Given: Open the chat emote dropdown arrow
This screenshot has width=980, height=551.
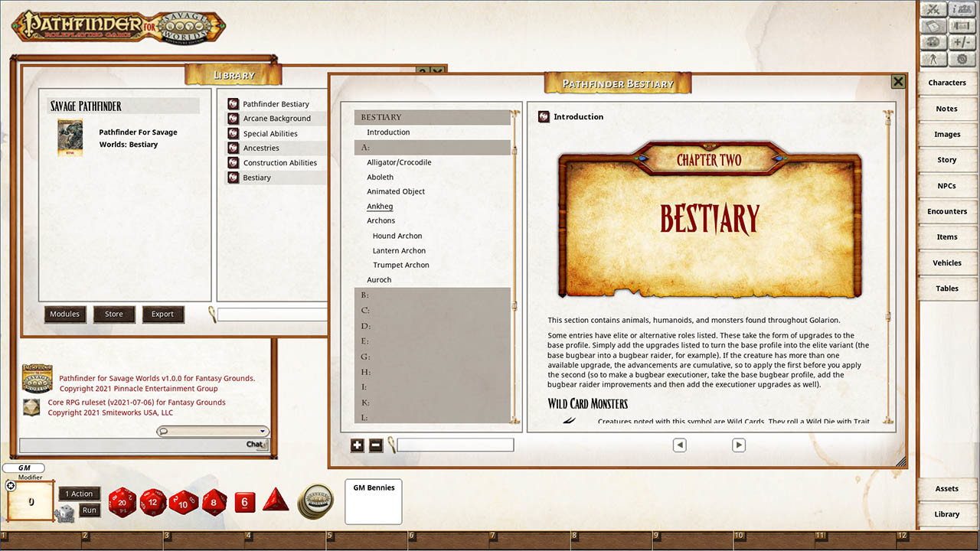Looking at the screenshot, I should (x=263, y=431).
